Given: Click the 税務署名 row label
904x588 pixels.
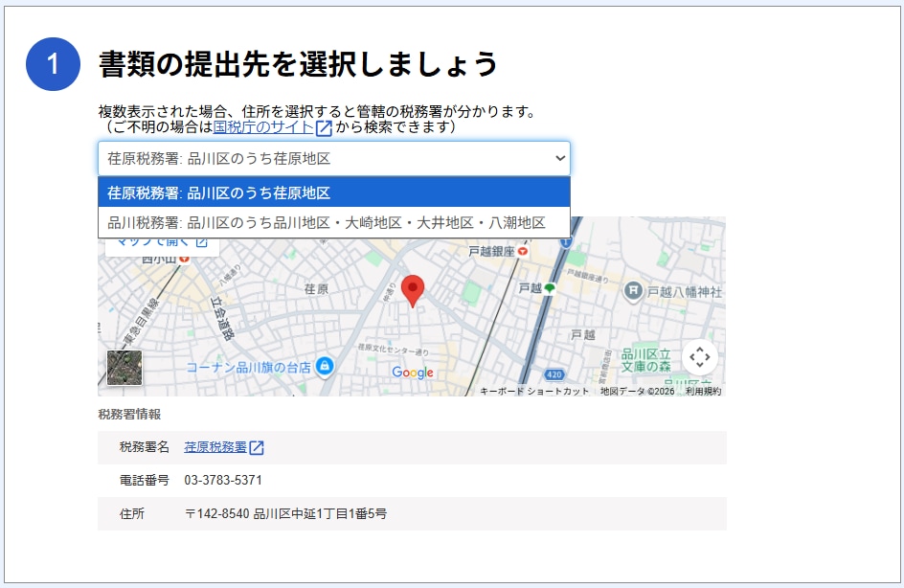Looking at the screenshot, I should click(x=145, y=447).
